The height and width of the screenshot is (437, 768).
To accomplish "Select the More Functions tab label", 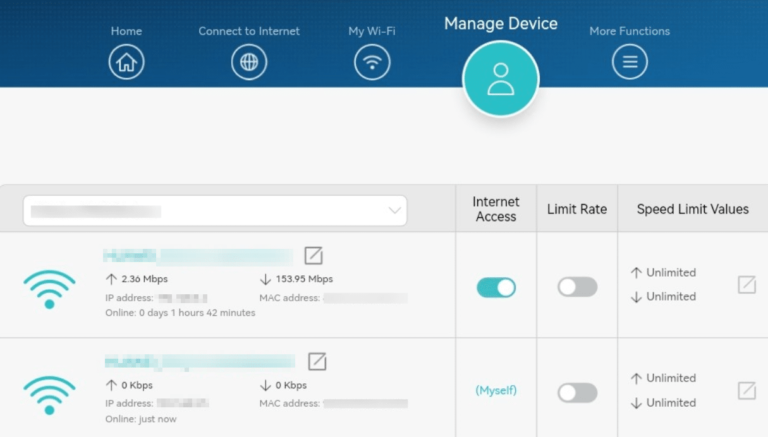I will [x=630, y=31].
